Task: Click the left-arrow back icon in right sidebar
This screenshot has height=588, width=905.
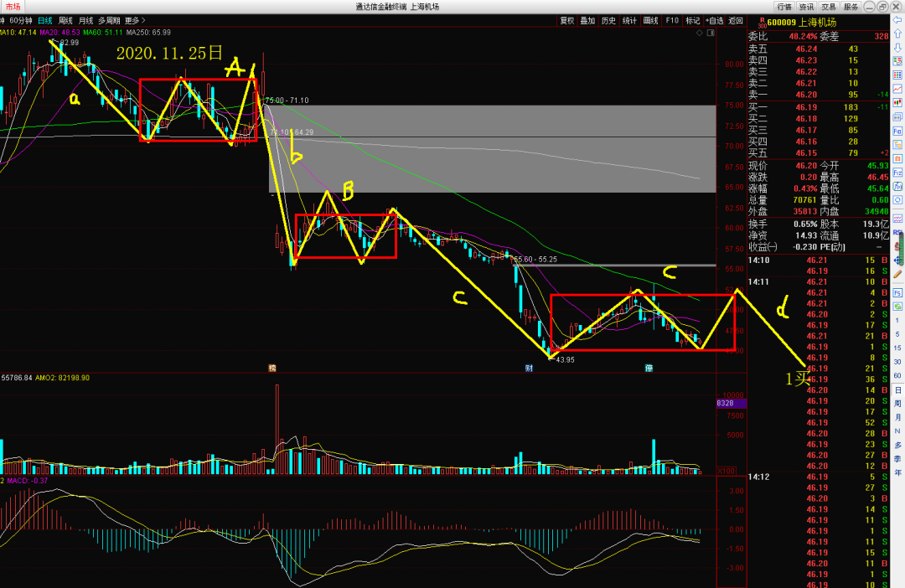Action: 897,20
